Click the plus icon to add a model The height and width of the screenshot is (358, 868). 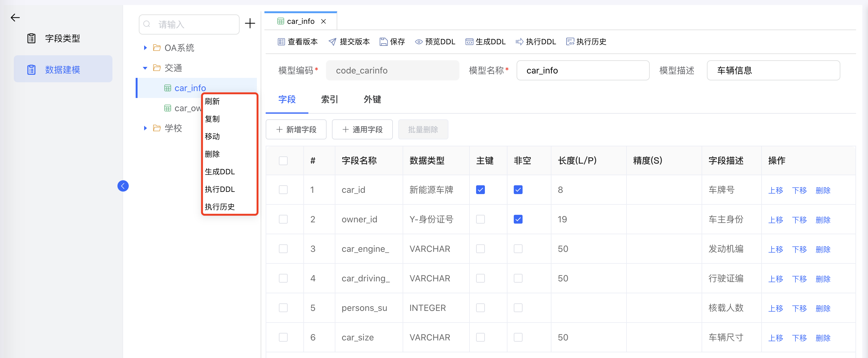pos(250,24)
